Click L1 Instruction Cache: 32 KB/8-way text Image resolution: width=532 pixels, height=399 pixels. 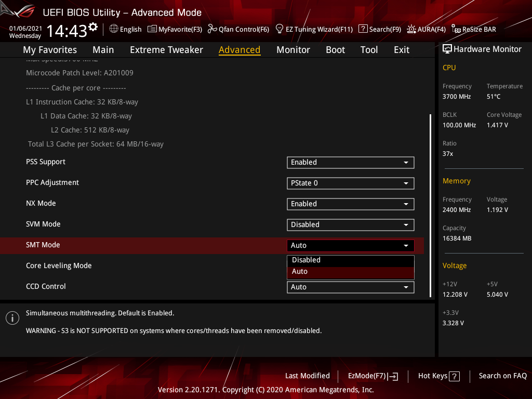(82, 102)
